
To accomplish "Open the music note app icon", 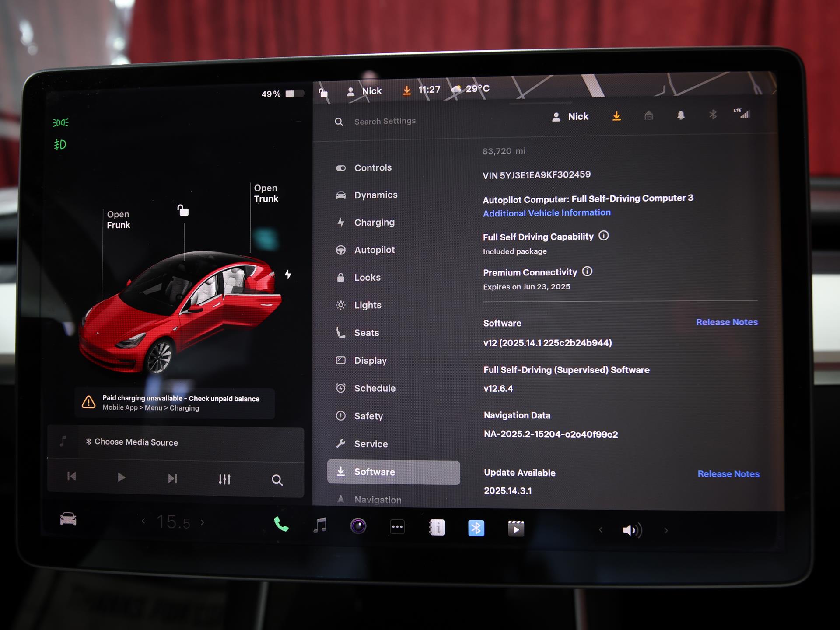I will [x=320, y=525].
